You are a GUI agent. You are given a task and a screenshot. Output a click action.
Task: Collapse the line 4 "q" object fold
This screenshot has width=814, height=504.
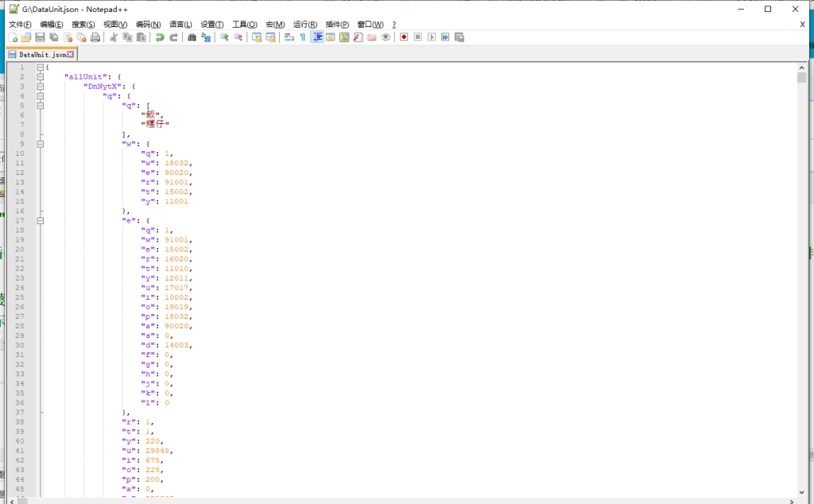pyautogui.click(x=40, y=96)
